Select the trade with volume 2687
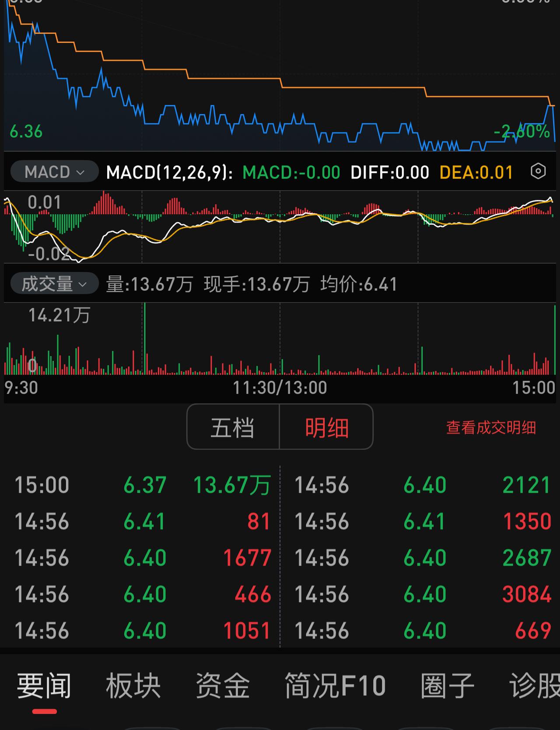Screen dimensions: 560x730 pos(527,558)
